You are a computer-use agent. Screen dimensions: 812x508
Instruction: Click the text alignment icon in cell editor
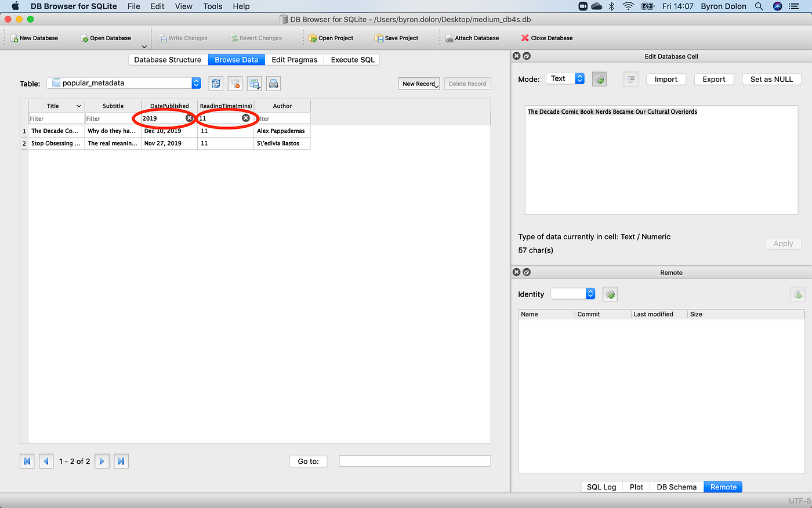(x=631, y=79)
